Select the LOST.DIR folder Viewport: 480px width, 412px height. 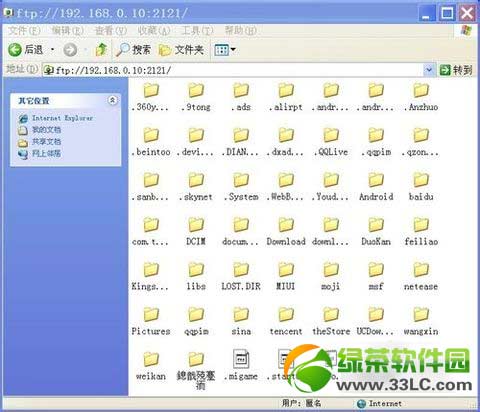pyautogui.click(x=241, y=276)
